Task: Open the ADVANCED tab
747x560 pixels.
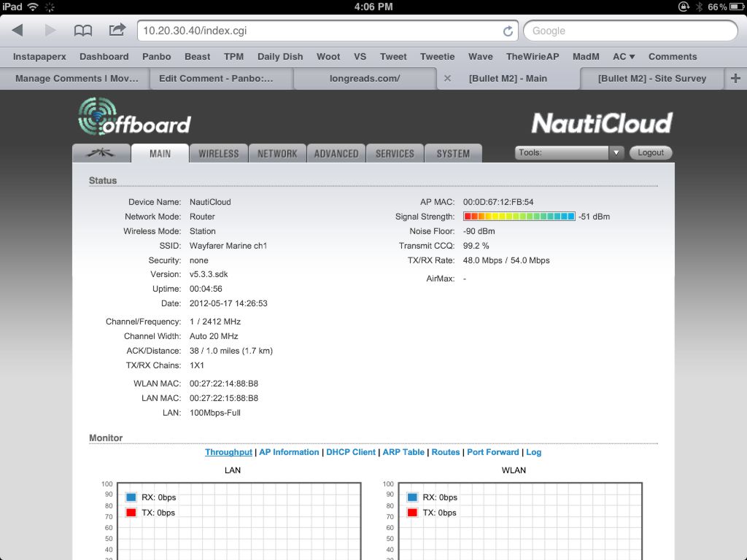Action: [x=336, y=153]
